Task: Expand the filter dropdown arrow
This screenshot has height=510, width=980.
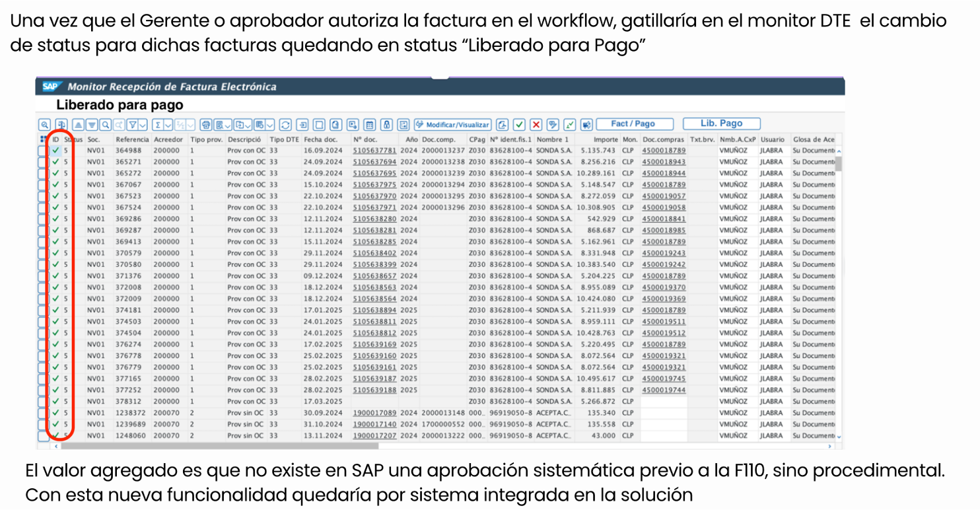Action: (x=143, y=124)
